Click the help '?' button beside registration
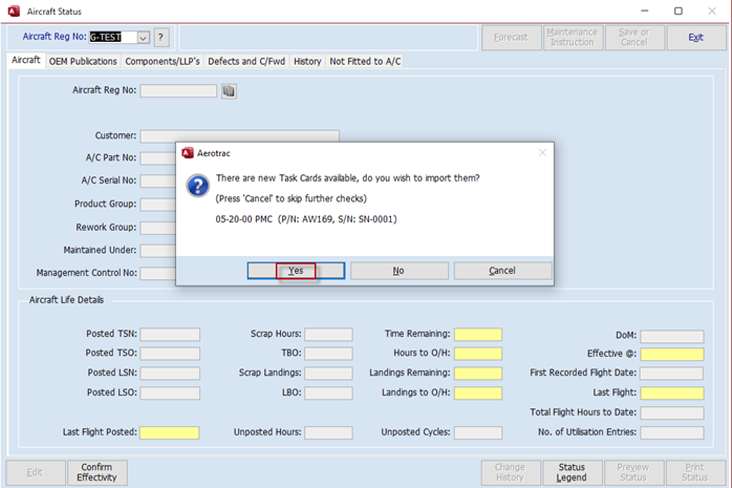The height and width of the screenshot is (488, 732). tap(161, 37)
